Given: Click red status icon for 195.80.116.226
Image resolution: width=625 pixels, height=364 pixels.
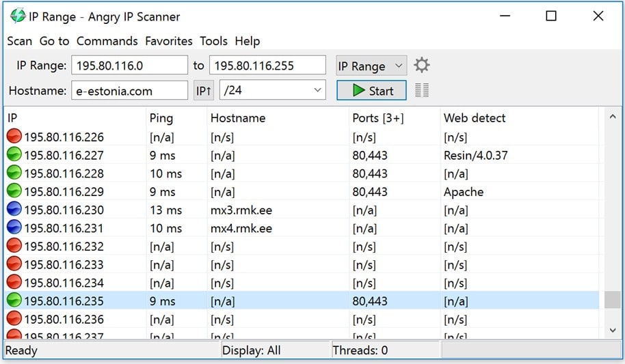Looking at the screenshot, I should pos(14,136).
